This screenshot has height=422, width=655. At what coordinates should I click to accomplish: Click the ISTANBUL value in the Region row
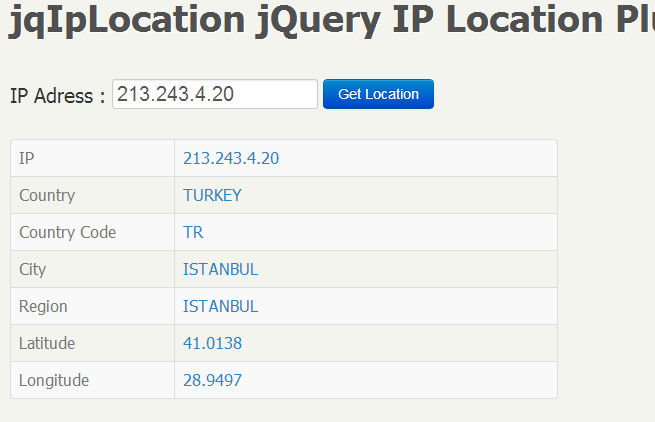point(220,306)
